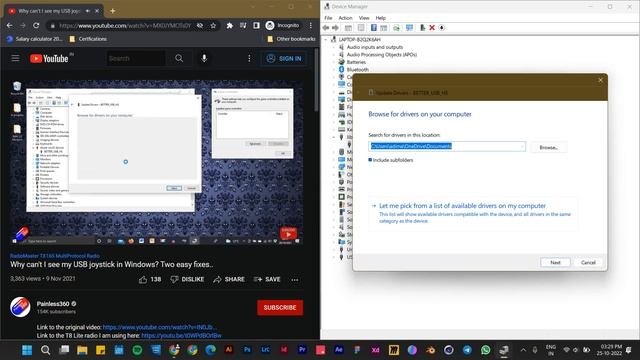Open driver location path dropdown arrow

pos(522,146)
